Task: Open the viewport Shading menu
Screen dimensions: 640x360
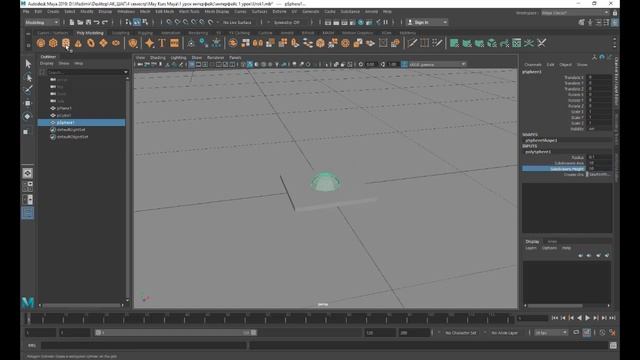Action: pyautogui.click(x=158, y=58)
